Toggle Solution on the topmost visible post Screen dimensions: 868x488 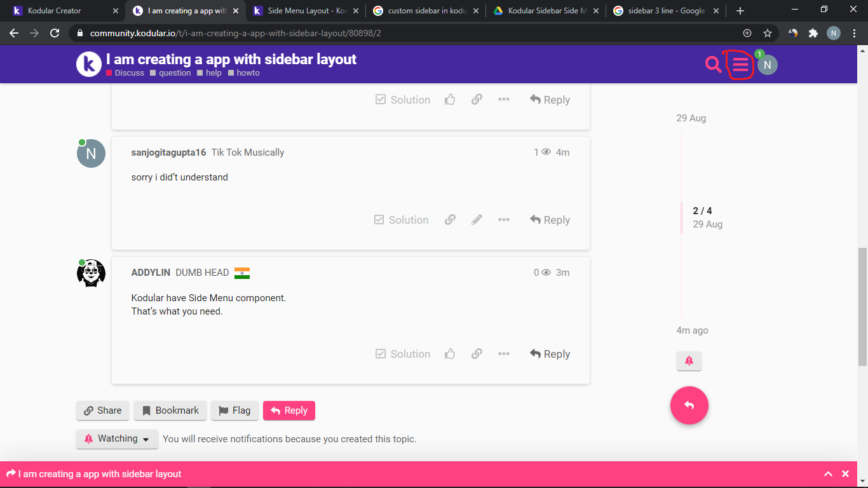tap(402, 99)
